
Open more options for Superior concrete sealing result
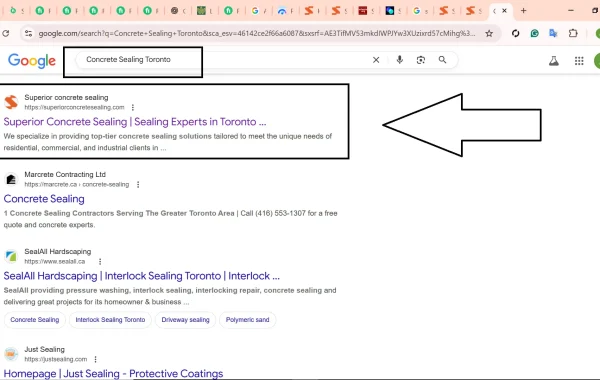click(x=133, y=108)
